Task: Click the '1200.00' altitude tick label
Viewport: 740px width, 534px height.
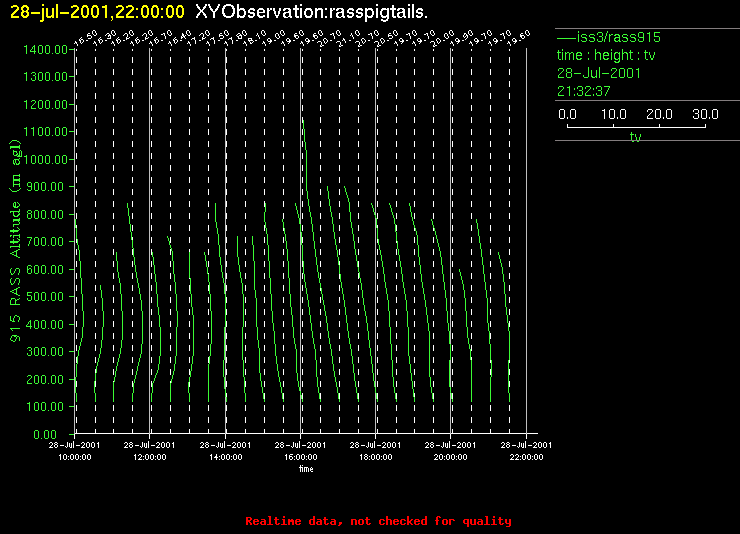Action: point(45,104)
